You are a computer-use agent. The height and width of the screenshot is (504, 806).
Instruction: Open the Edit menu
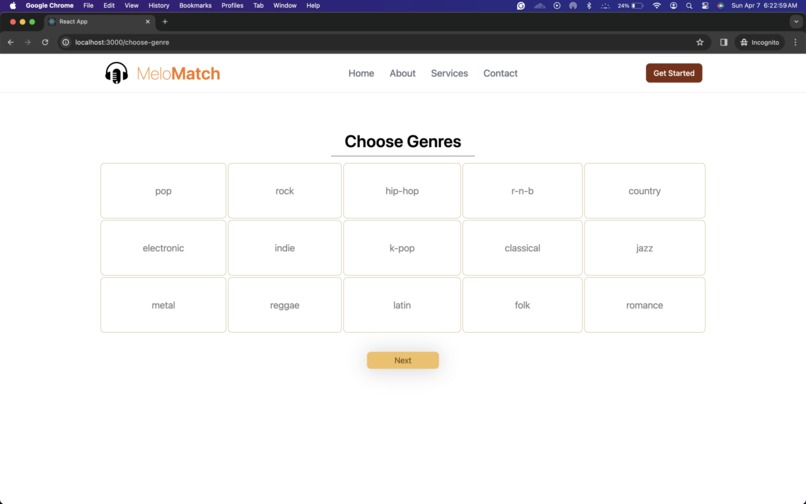pos(109,6)
